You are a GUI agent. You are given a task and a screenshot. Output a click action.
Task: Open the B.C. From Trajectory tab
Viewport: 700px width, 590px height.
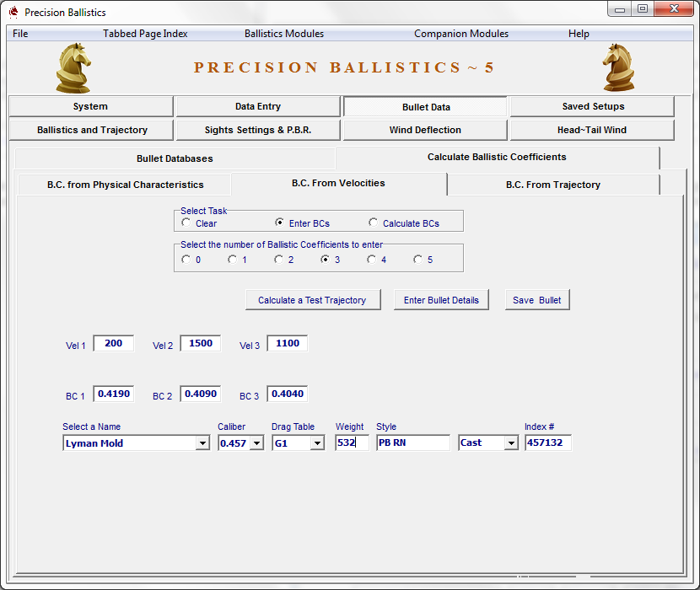553,185
